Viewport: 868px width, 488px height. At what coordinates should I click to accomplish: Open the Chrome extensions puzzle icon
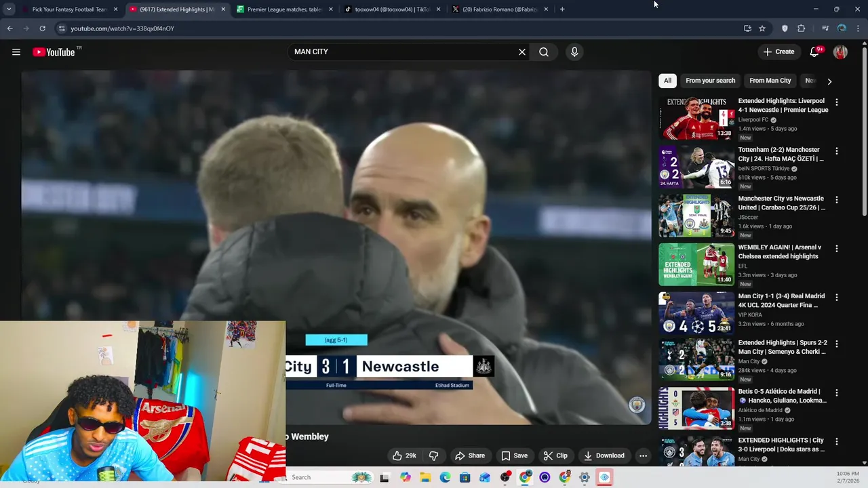802,28
